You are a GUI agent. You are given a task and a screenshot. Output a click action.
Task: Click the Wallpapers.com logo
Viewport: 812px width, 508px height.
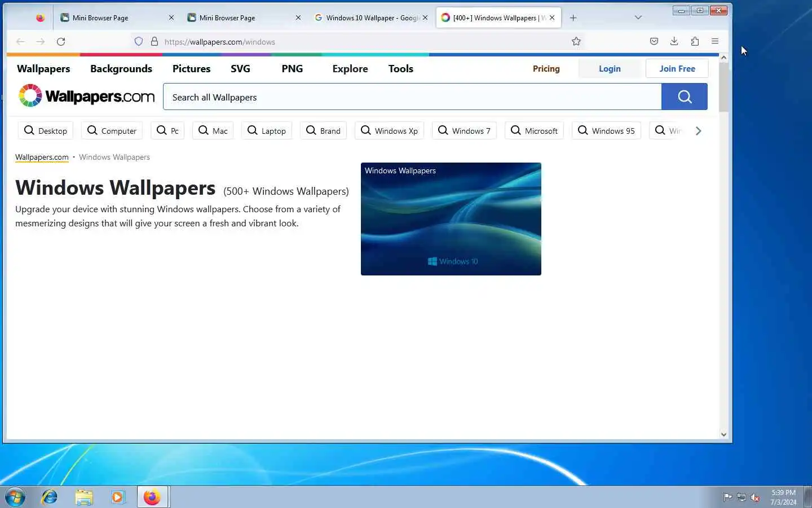(x=86, y=96)
